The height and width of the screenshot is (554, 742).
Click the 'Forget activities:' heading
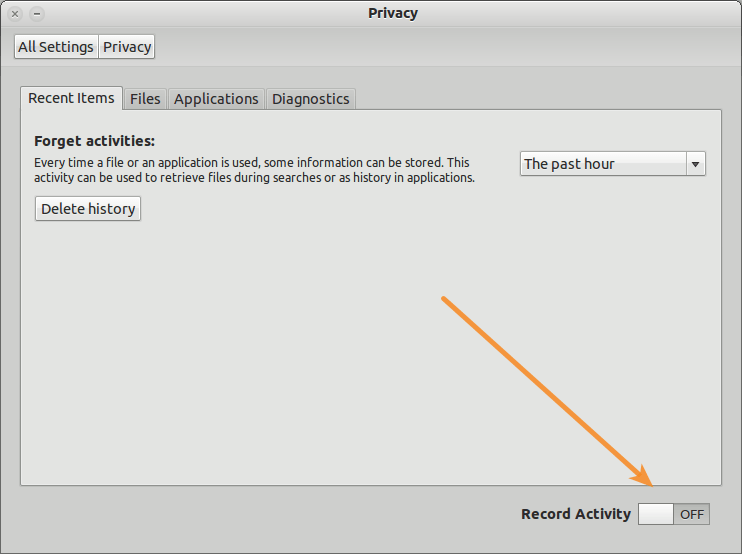[x=95, y=141]
